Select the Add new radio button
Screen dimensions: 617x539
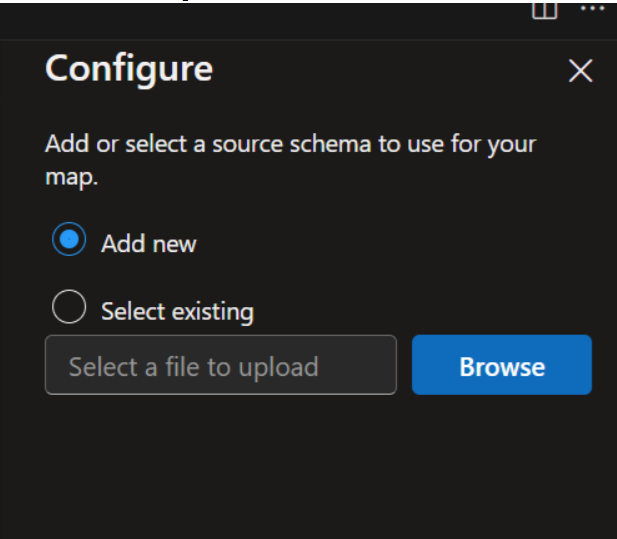(x=69, y=239)
